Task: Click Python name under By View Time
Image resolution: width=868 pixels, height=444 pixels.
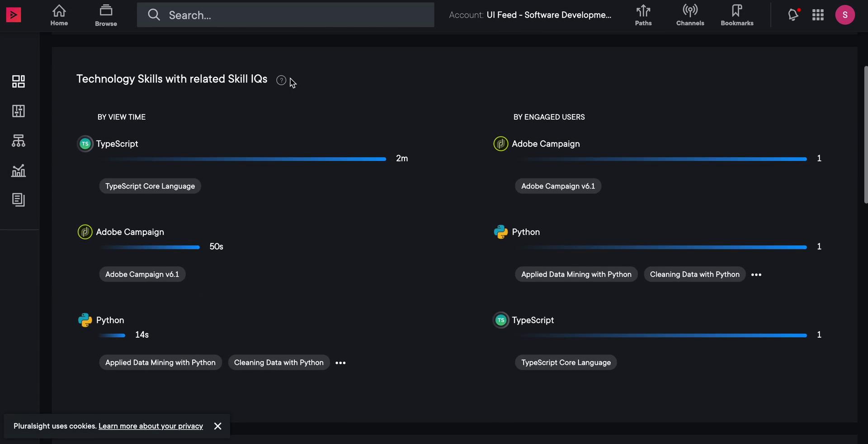Action: (110, 320)
